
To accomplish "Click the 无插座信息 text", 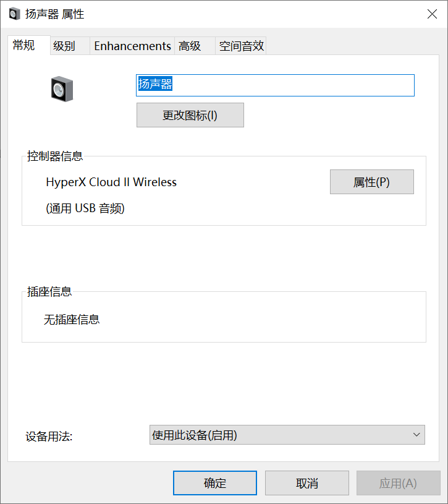I will [72, 320].
